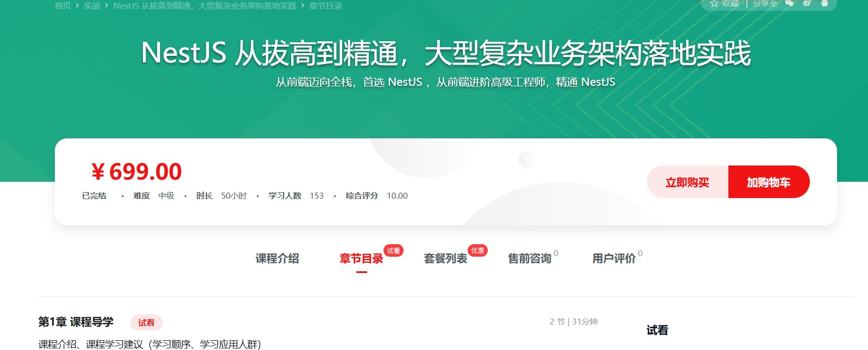Share the course via QQ penguin icon

(x=824, y=3)
